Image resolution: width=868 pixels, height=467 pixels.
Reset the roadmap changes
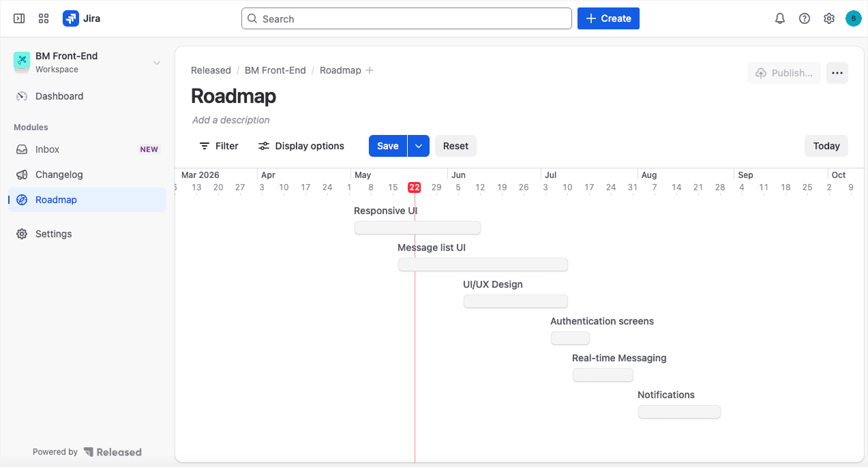455,146
